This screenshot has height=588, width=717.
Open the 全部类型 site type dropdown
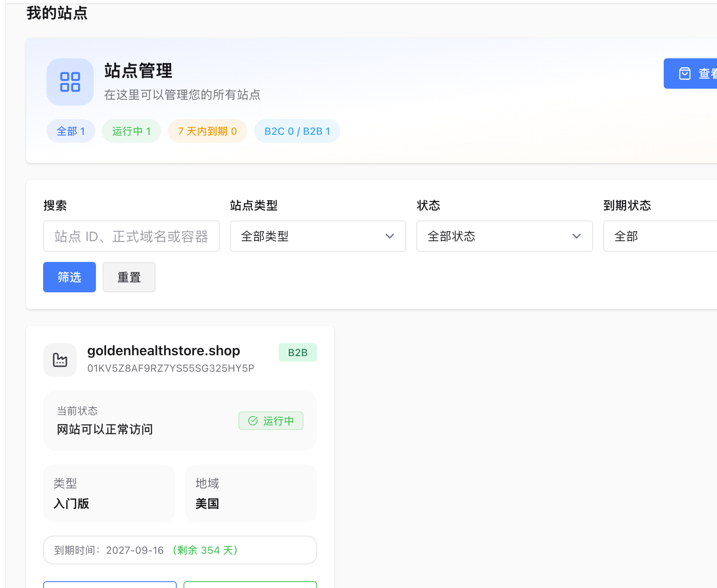[318, 236]
